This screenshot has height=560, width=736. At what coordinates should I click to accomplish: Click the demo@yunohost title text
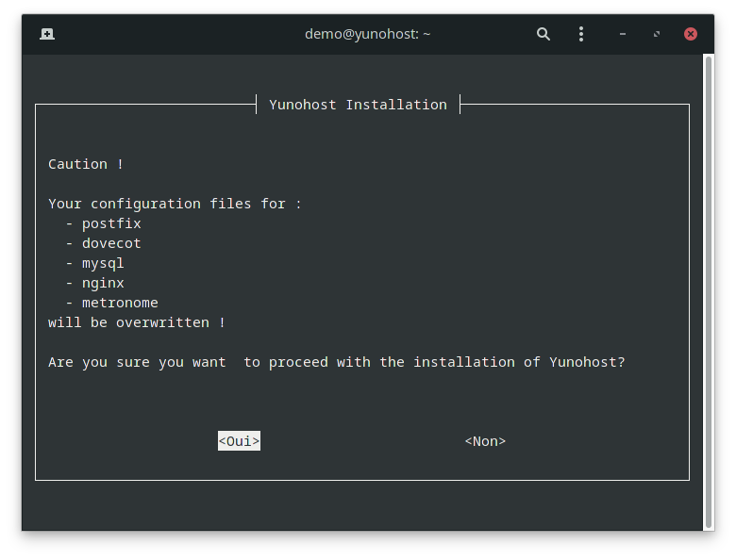pos(368,34)
